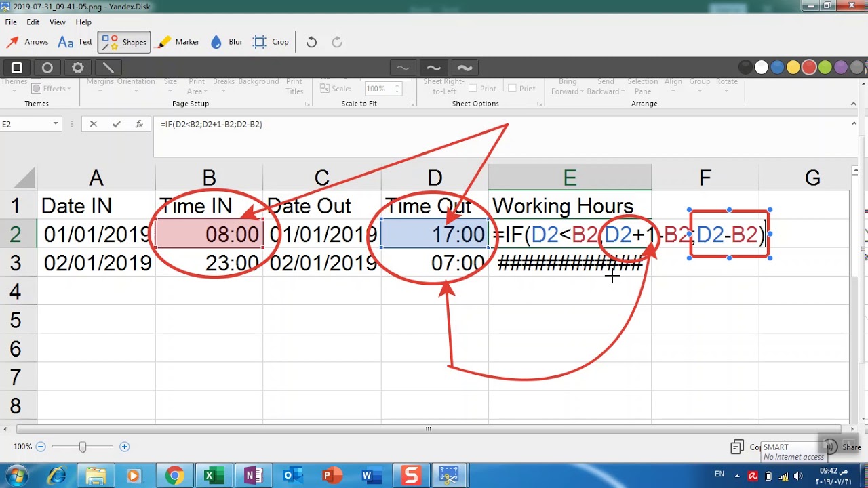Click the insert function fx icon

tap(139, 124)
